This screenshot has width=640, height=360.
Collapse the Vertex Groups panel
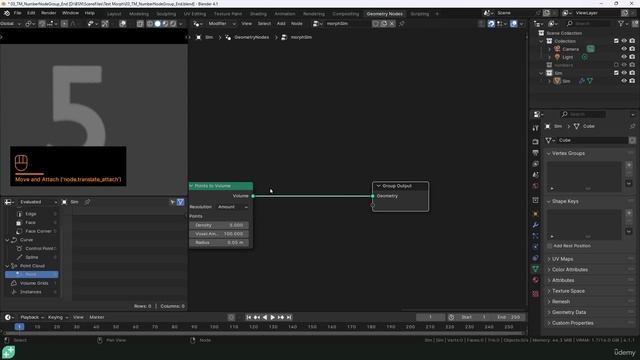pyautogui.click(x=549, y=153)
